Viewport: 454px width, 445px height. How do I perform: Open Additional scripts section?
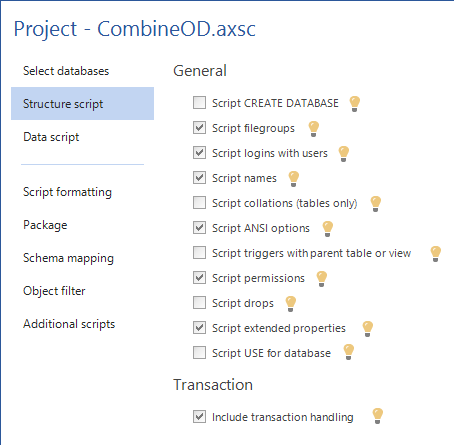click(69, 324)
